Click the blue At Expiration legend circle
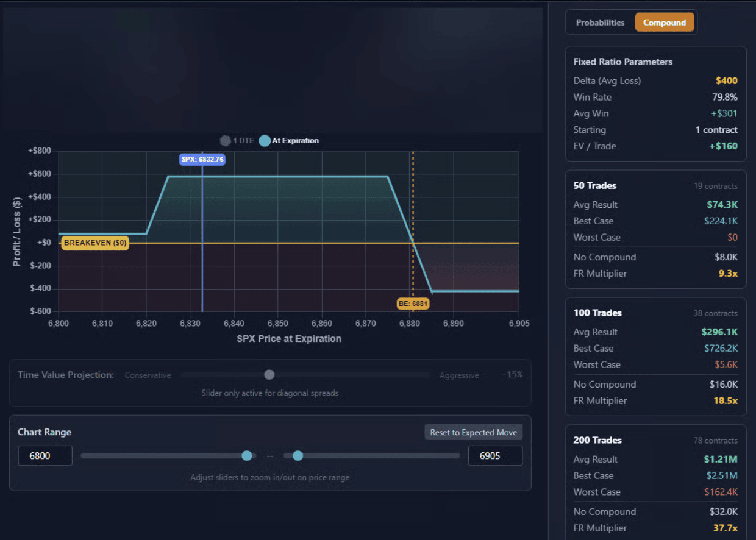 265,141
